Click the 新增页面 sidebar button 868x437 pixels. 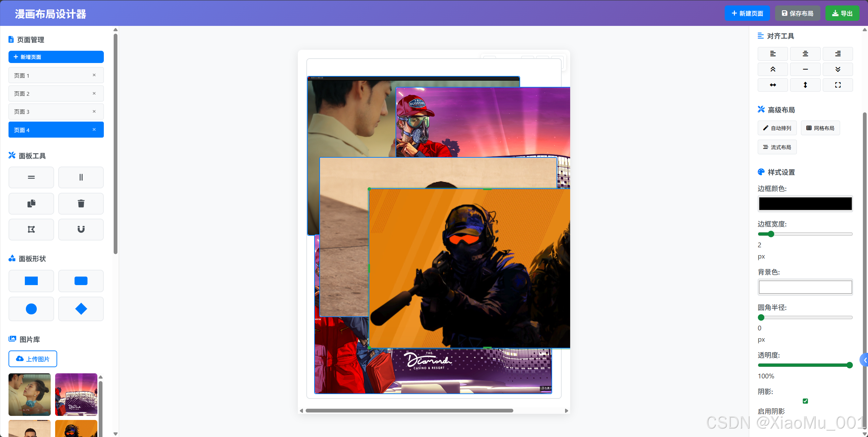point(56,57)
